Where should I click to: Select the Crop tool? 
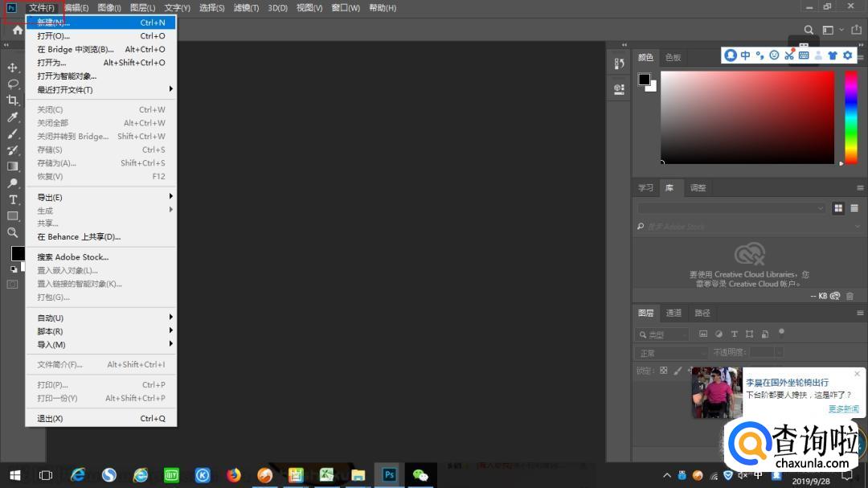pyautogui.click(x=12, y=100)
